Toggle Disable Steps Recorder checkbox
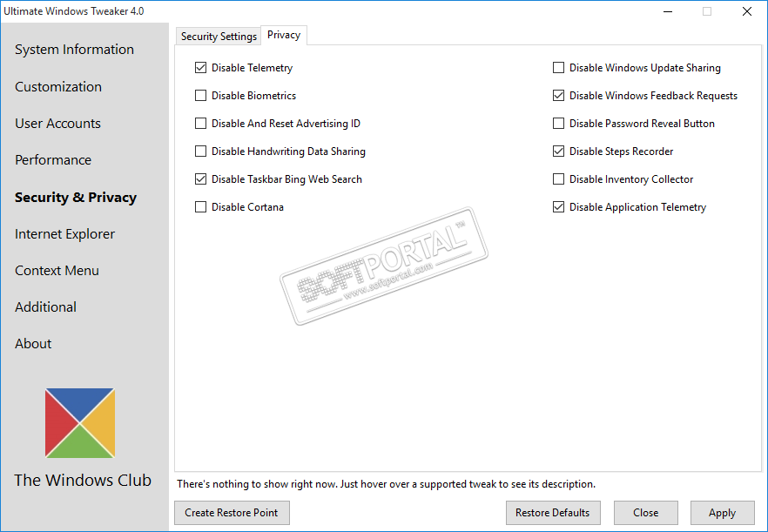Viewport: 768px width, 532px height. [558, 152]
